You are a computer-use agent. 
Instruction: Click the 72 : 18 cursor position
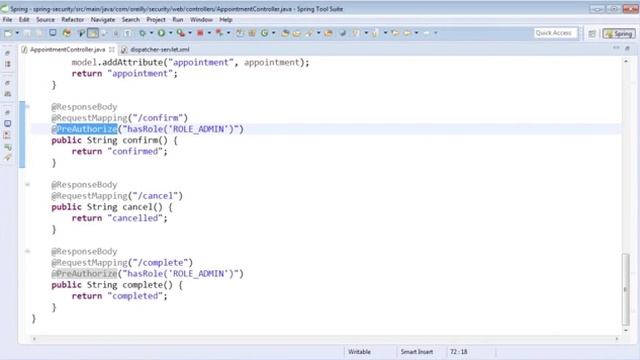pyautogui.click(x=459, y=352)
